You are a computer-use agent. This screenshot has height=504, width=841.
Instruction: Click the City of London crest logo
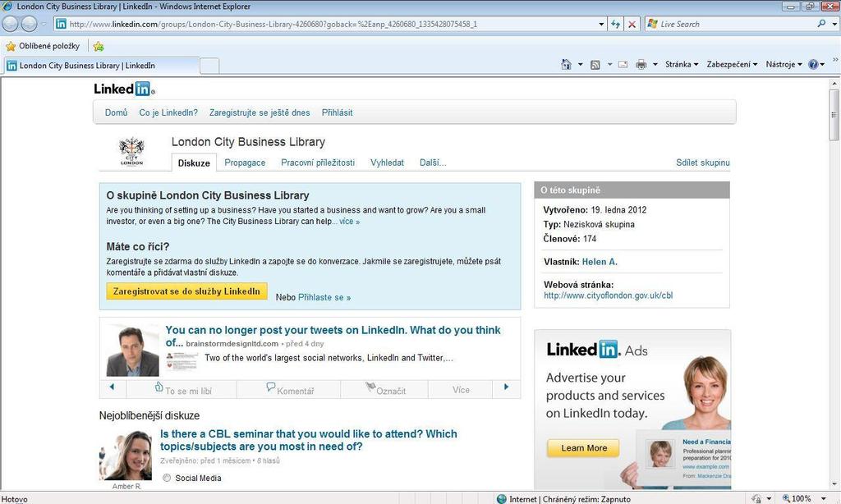pos(131,151)
